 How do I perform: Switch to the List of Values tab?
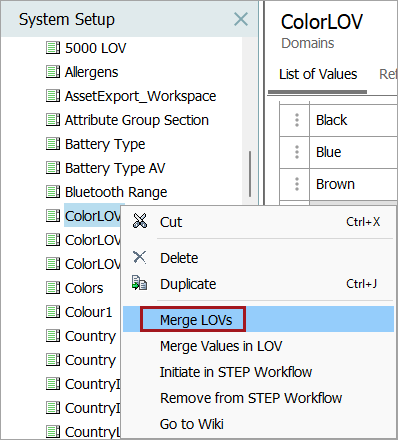(318, 74)
